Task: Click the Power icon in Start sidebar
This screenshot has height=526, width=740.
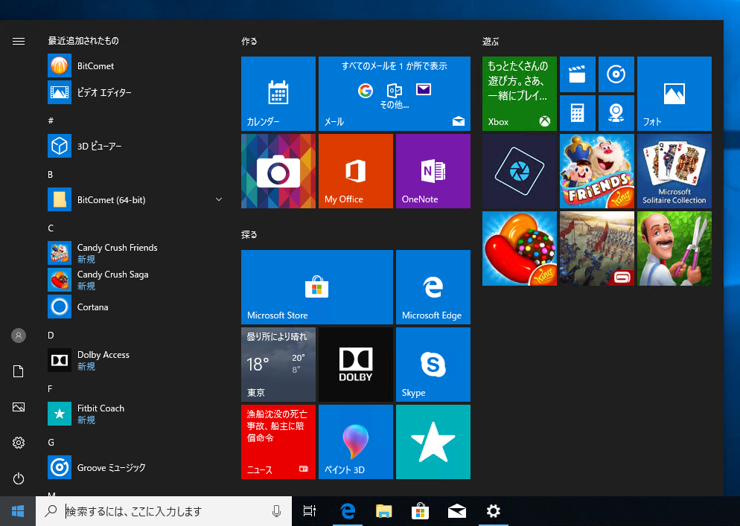Action: tap(18, 478)
